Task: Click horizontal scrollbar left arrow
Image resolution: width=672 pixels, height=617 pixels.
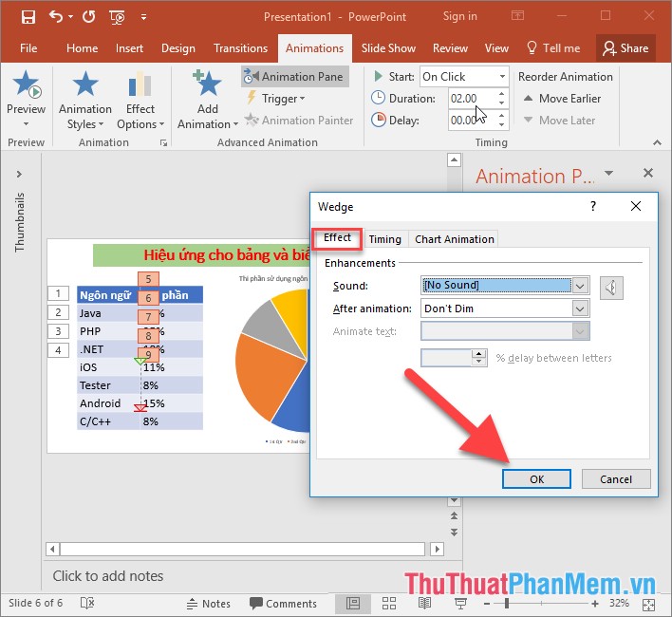Action: click(x=52, y=549)
